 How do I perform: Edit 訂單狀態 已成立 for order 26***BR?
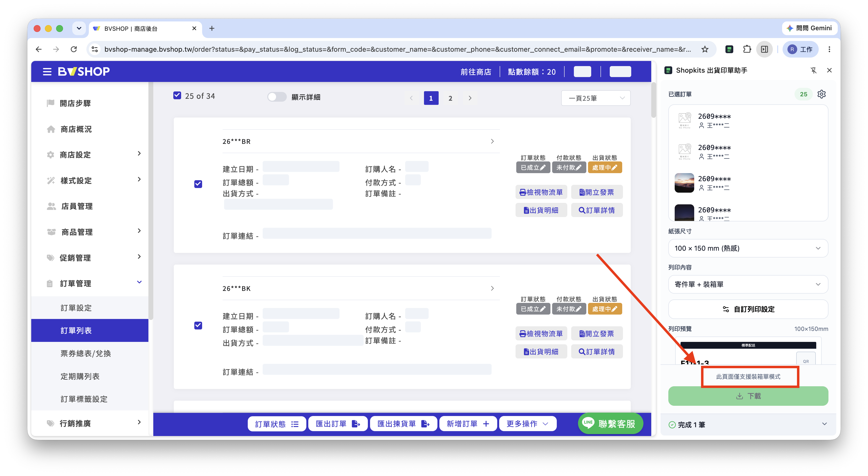point(533,168)
